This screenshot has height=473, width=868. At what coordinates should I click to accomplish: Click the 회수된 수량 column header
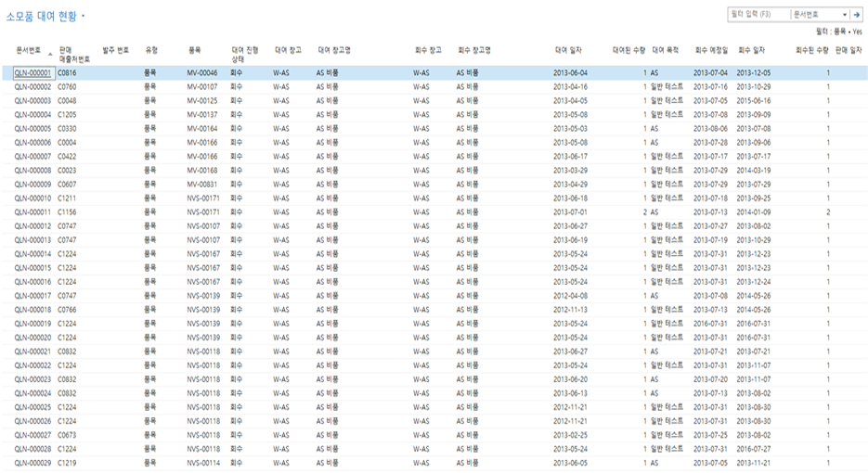(811, 50)
